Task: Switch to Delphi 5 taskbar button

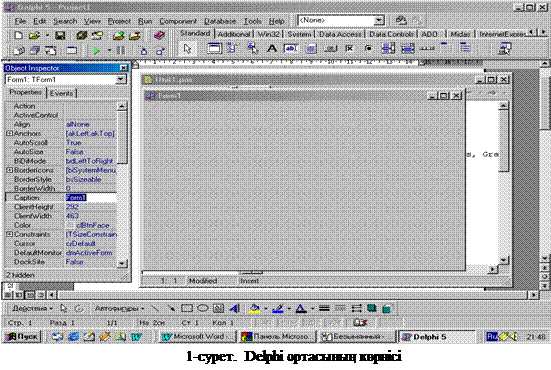Action: (x=437, y=337)
